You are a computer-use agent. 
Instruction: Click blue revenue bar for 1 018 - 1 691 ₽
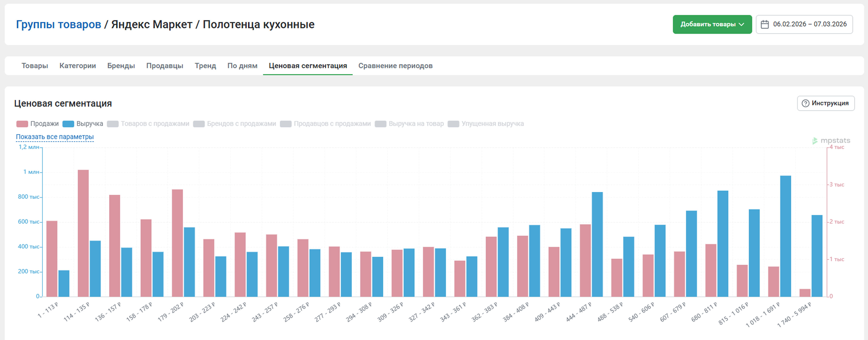(785, 236)
